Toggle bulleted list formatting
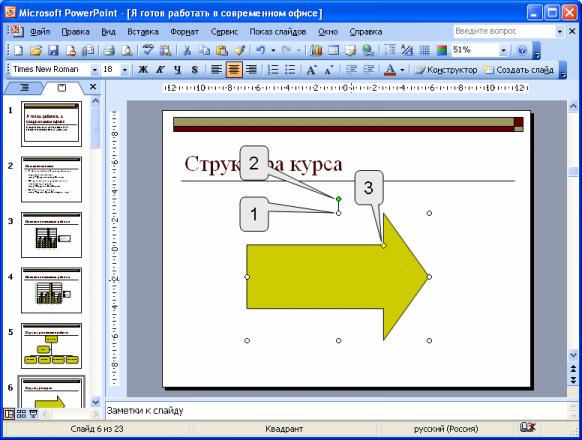Screen dimensions: 582x440 tap(290, 70)
